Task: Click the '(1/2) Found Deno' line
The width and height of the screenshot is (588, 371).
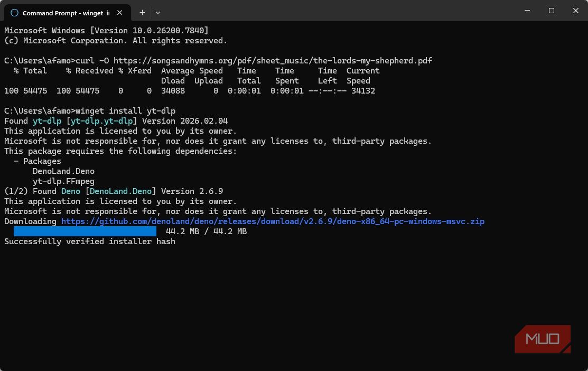Action: [114, 191]
